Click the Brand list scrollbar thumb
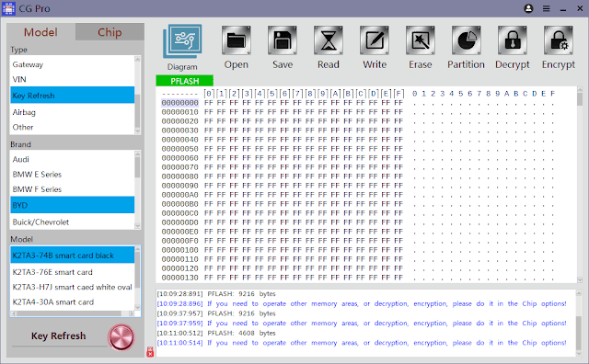The height and width of the screenshot is (364, 589). click(x=137, y=167)
